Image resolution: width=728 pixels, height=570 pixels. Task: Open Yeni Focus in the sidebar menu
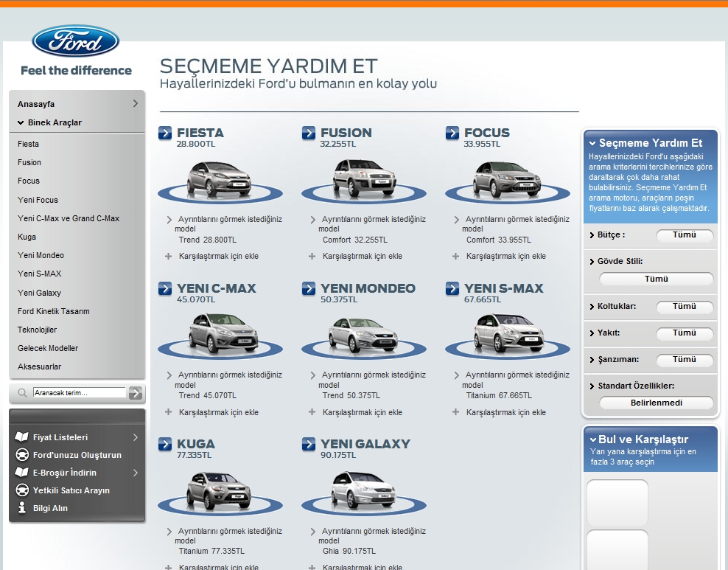coord(38,200)
